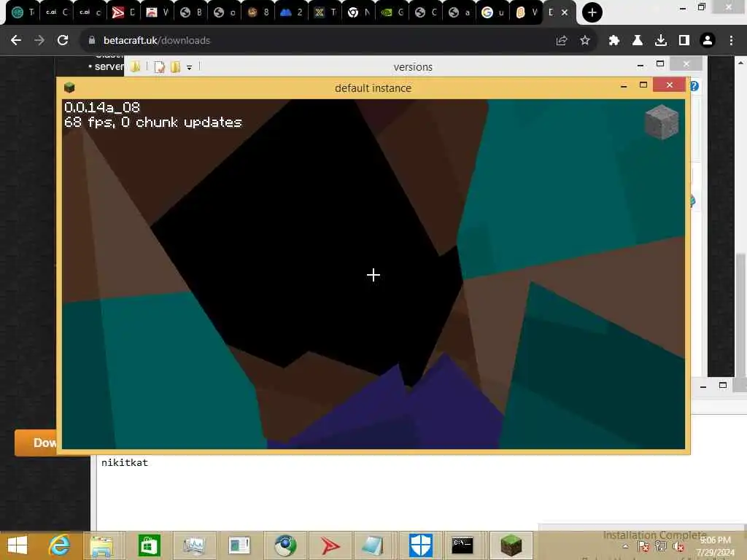Click the orange Download button on the webpage

36,443
